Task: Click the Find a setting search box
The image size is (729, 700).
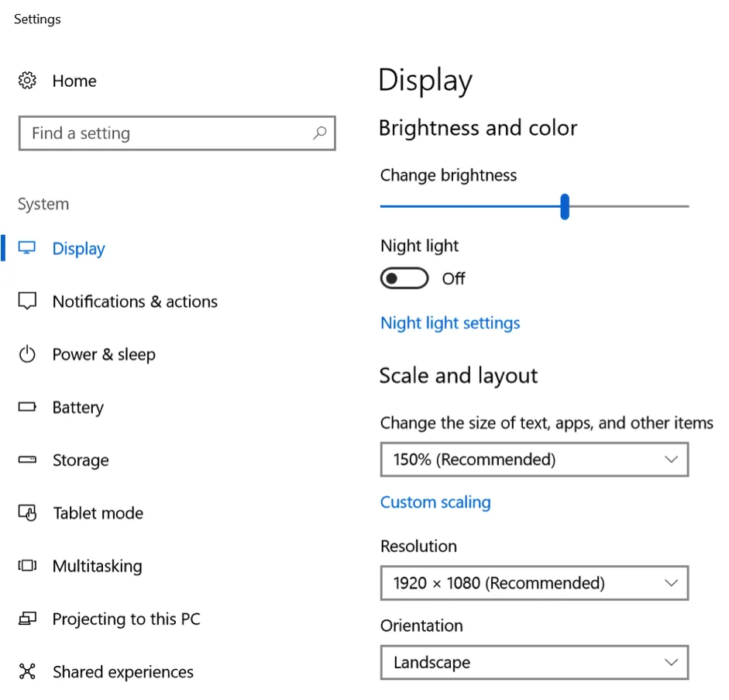Action: click(177, 133)
